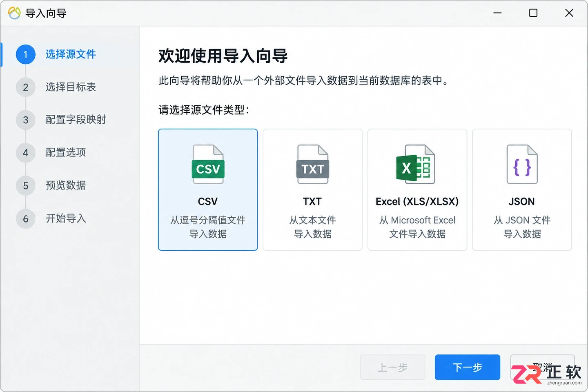Select the TXT file icon
The image size is (588, 392).
312,164
